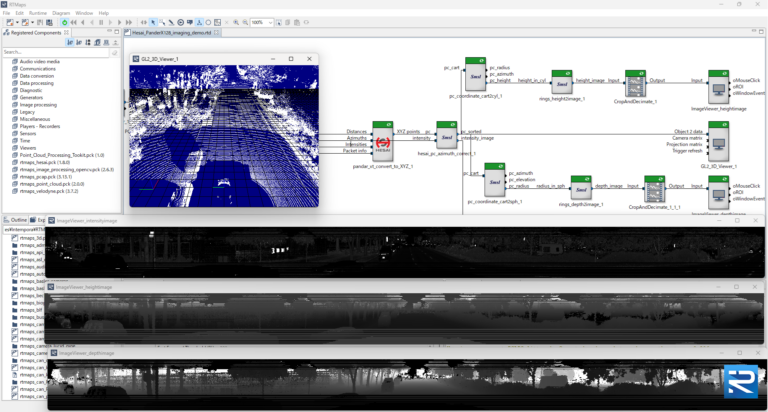Select the pen drawing tool in toolbar
Image resolution: width=768 pixels, height=412 pixels.
171,22
